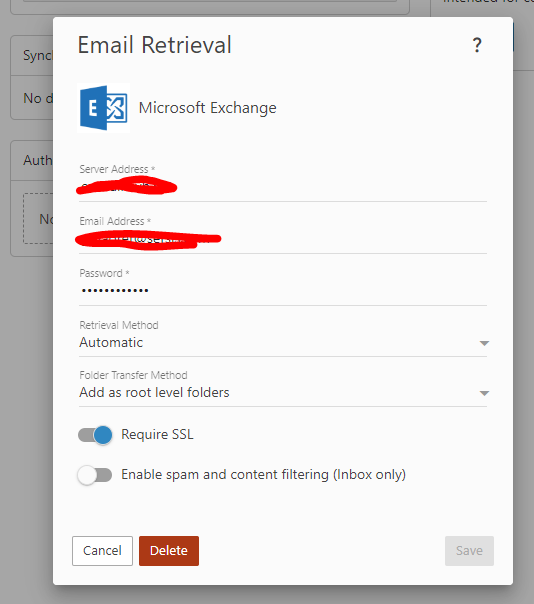Enable the spam and content filtering switch
The height and width of the screenshot is (604, 534).
pos(95,475)
